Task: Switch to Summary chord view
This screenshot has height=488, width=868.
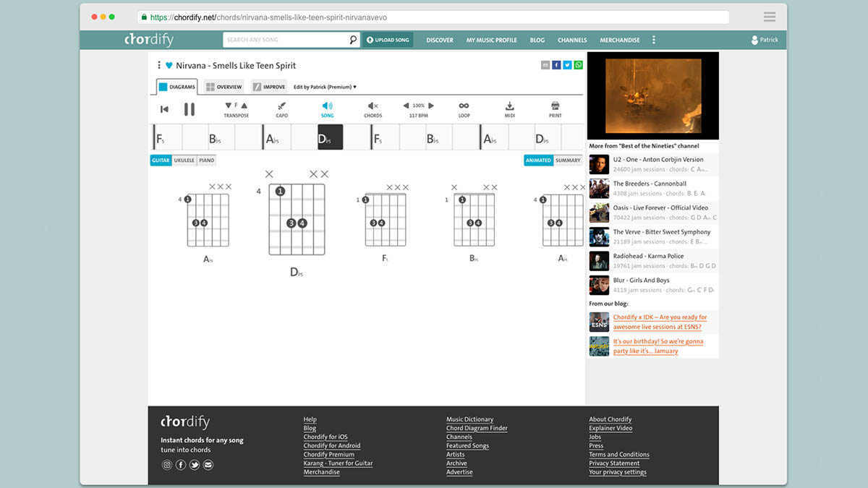Action: [x=568, y=160]
